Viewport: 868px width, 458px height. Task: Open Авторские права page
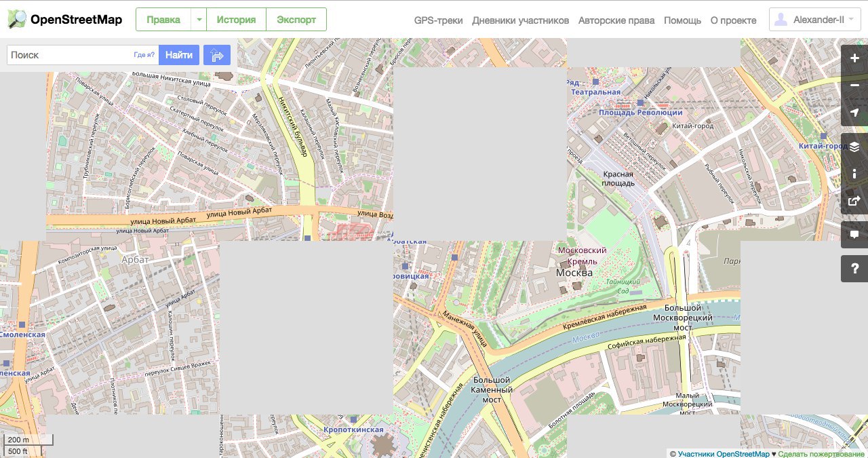point(616,20)
